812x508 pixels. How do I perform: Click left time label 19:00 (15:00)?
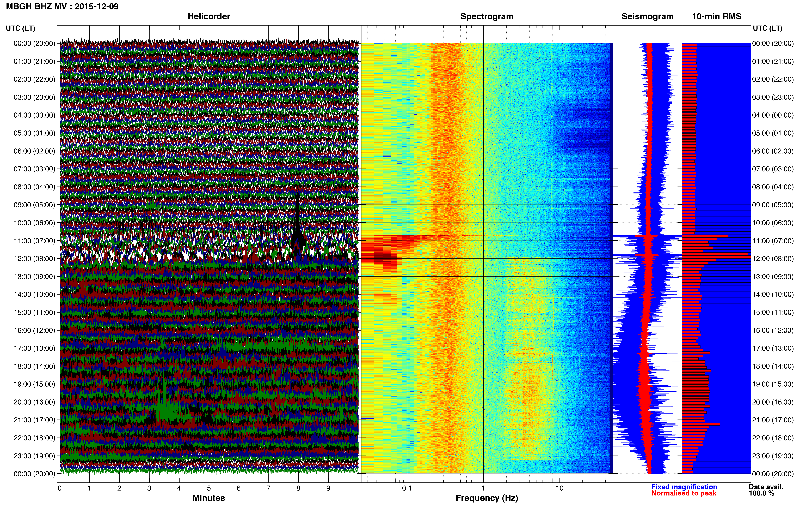(x=34, y=384)
